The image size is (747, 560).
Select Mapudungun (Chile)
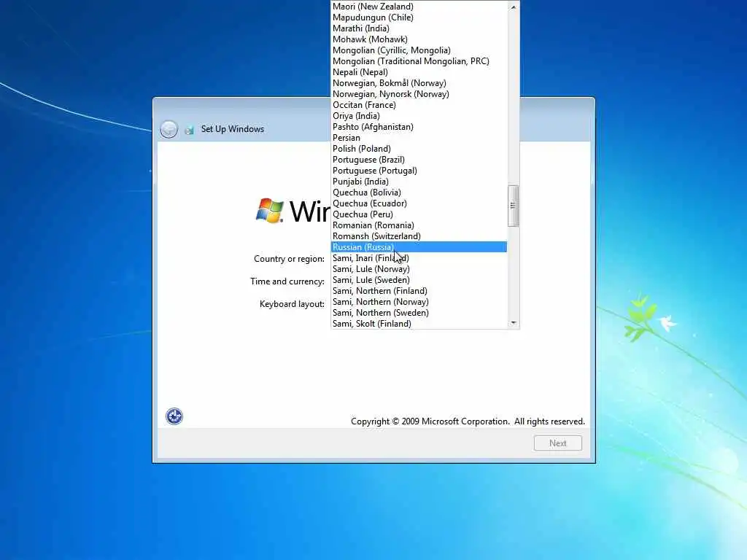(419, 17)
